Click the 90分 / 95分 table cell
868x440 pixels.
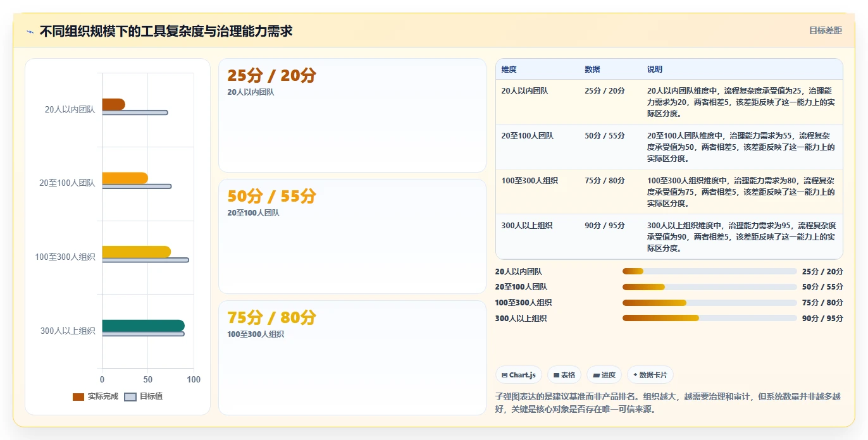[605, 226]
